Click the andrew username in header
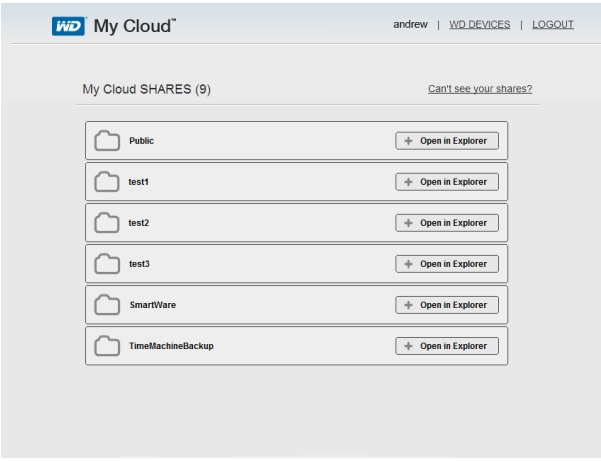The width and height of the screenshot is (601, 461). tap(410, 25)
